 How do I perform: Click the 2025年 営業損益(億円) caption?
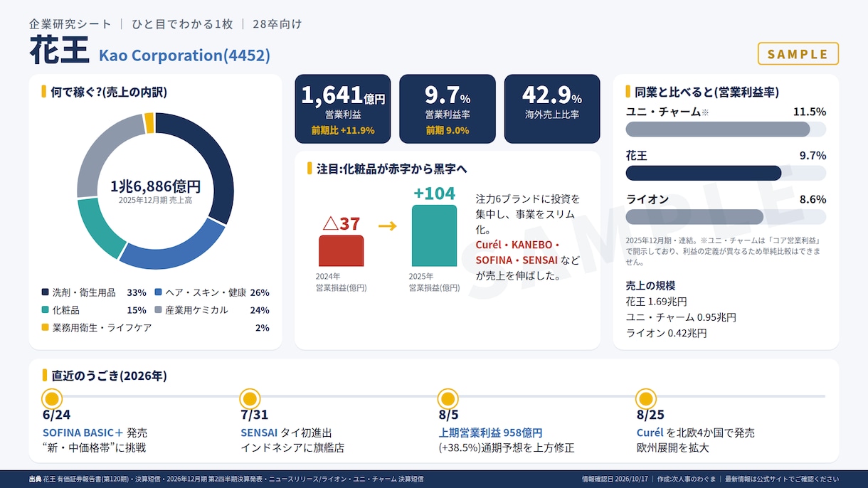point(434,282)
